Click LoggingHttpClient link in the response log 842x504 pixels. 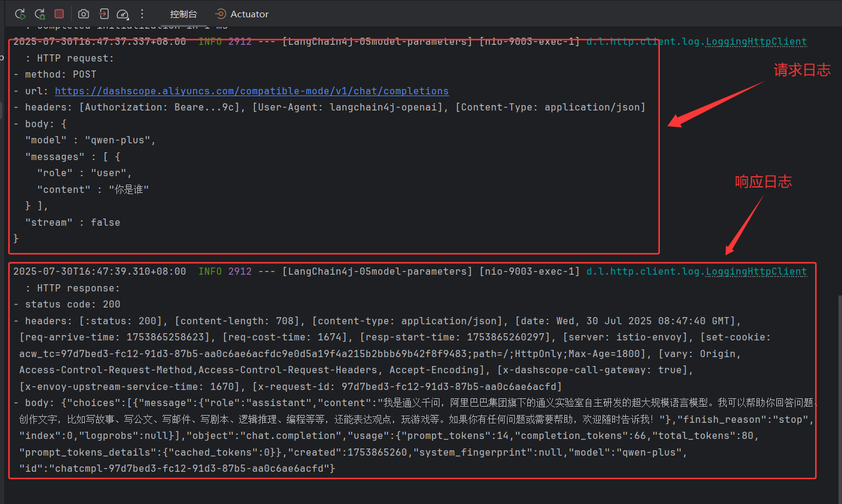click(756, 271)
